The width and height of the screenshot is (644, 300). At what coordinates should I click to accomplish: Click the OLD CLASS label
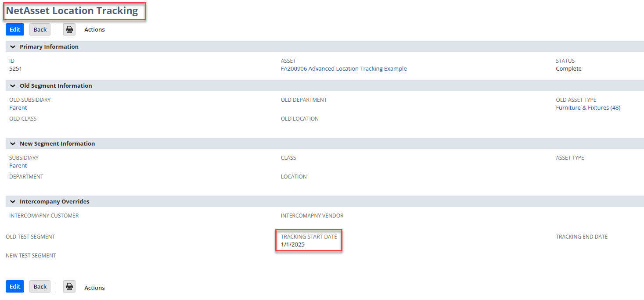click(x=23, y=118)
